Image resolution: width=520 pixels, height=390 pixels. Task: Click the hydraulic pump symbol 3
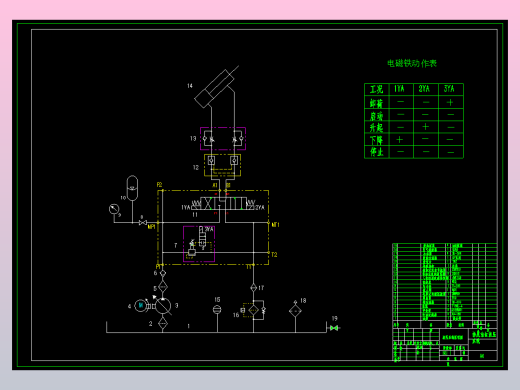pos(163,306)
